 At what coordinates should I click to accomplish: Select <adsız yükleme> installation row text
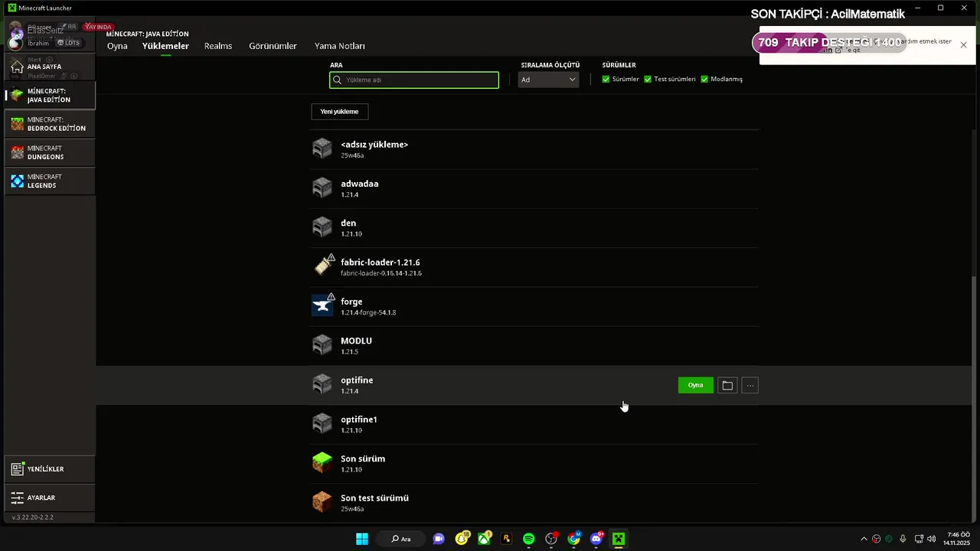click(374, 145)
